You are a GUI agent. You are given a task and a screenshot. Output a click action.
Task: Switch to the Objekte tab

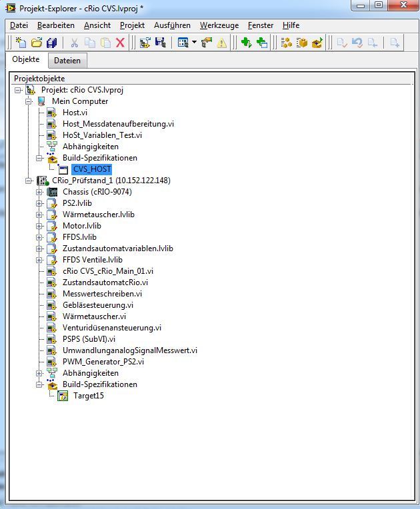coord(26,59)
